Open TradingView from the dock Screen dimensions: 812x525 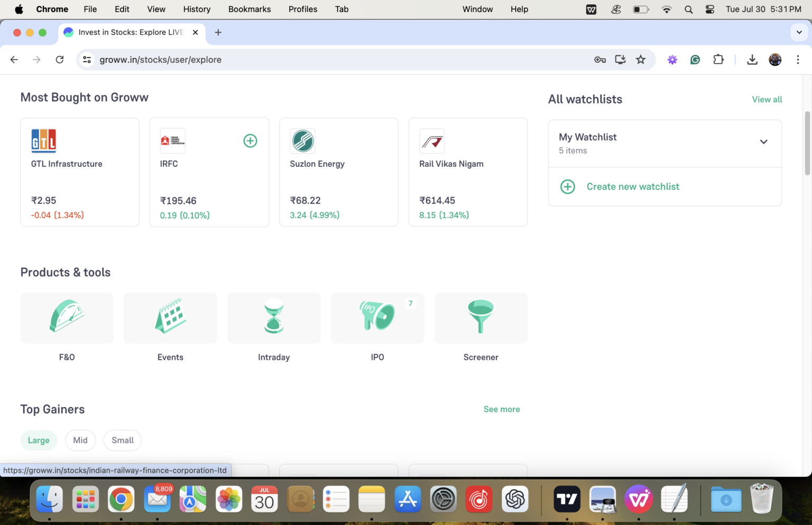[x=567, y=499]
